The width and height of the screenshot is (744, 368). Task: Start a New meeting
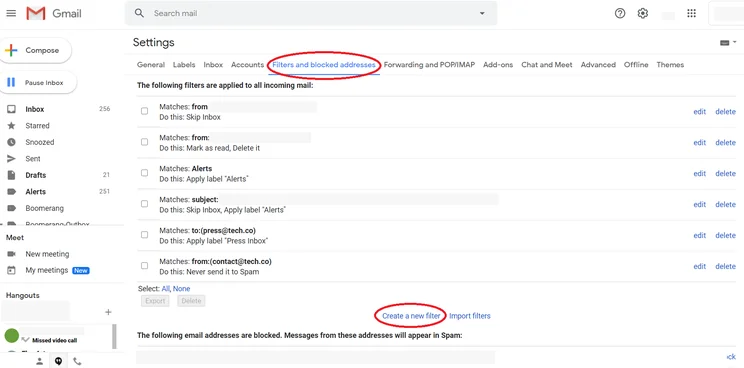point(47,254)
